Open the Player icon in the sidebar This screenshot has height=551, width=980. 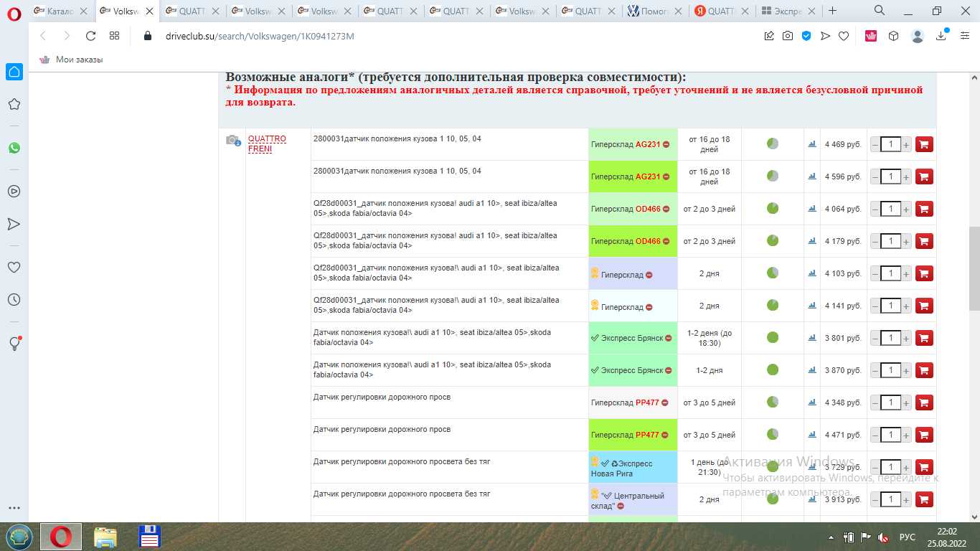pos(14,191)
